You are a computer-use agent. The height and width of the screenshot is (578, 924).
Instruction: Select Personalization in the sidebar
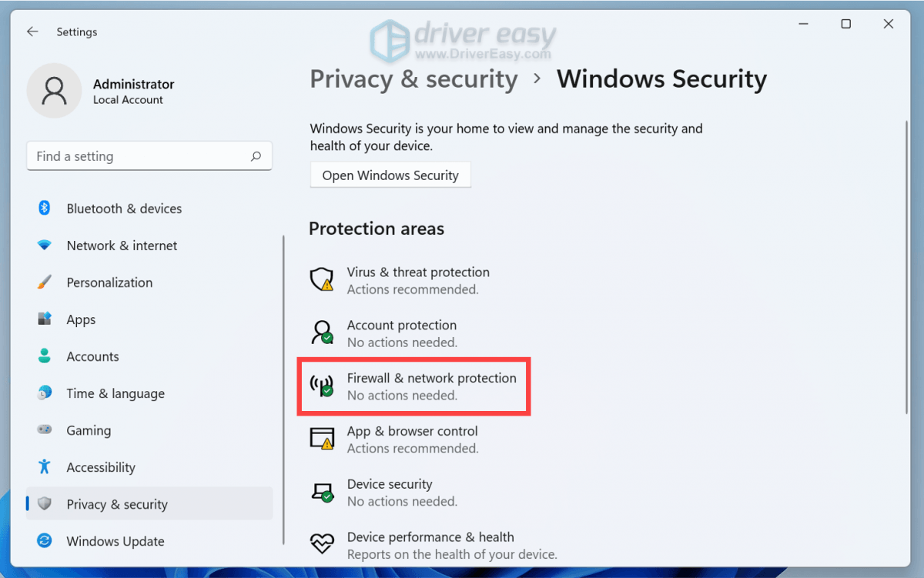click(109, 282)
